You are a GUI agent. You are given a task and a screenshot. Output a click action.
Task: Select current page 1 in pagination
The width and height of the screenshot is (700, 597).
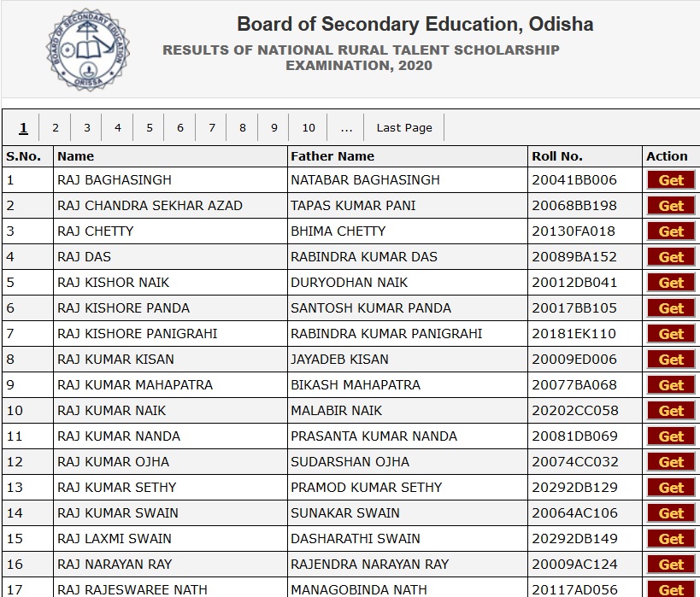(x=23, y=128)
